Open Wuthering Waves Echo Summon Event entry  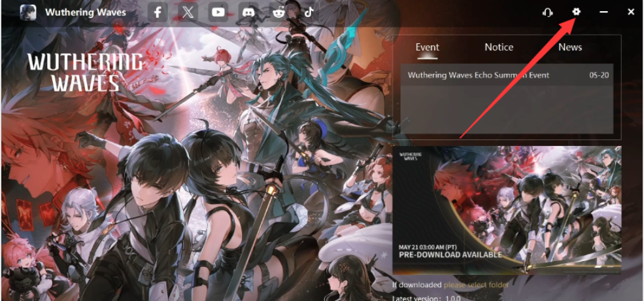coord(507,75)
